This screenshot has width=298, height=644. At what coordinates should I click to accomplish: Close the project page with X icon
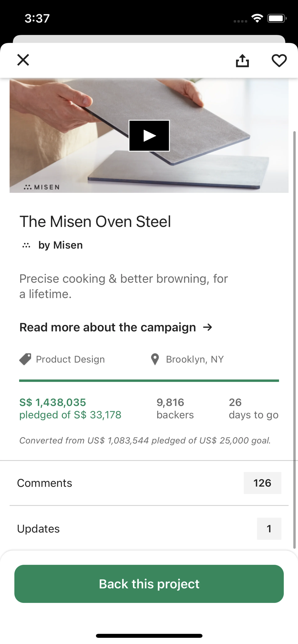23,60
